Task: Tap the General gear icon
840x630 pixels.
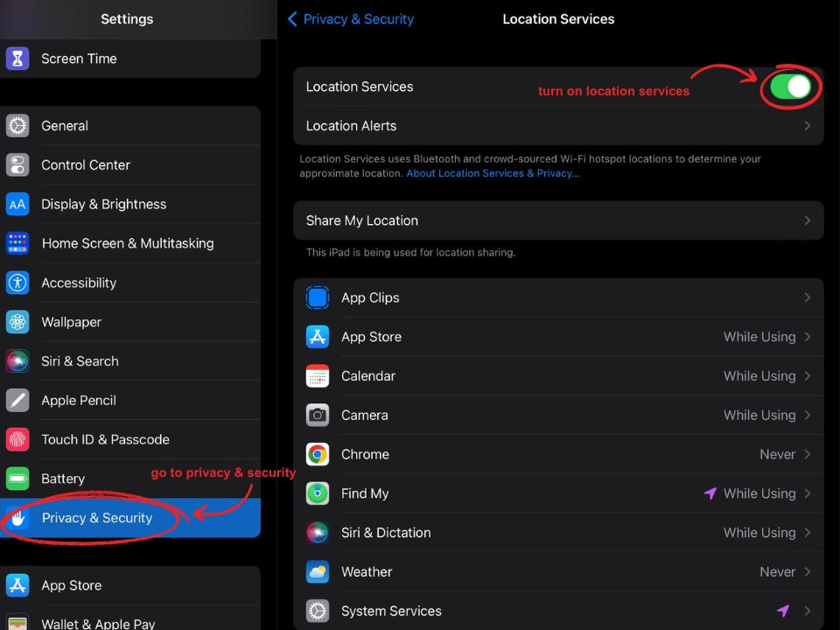Action: 17,126
